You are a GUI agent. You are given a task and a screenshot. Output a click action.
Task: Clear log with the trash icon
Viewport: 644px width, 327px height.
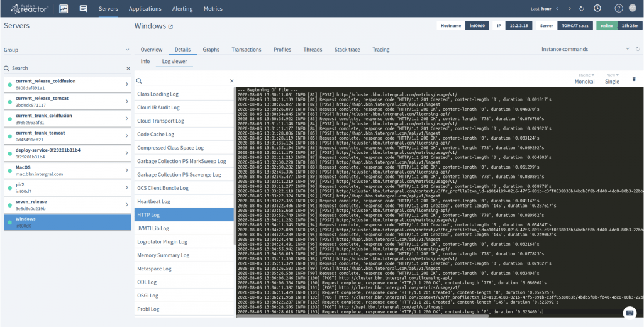[x=634, y=79]
